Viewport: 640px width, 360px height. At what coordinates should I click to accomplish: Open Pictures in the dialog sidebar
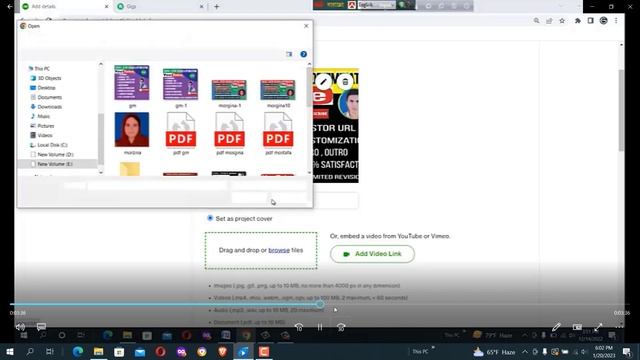click(x=42, y=126)
